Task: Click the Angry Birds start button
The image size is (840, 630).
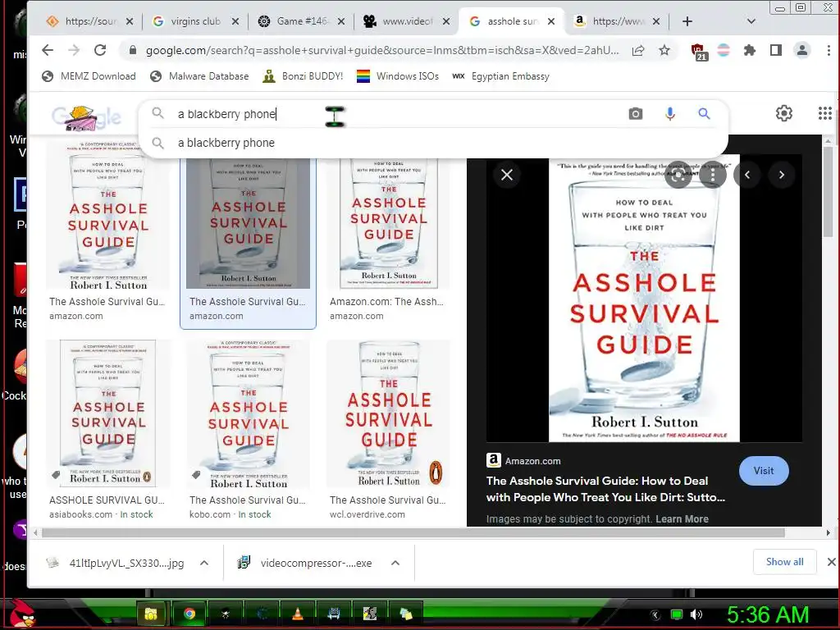Action: tap(22, 614)
